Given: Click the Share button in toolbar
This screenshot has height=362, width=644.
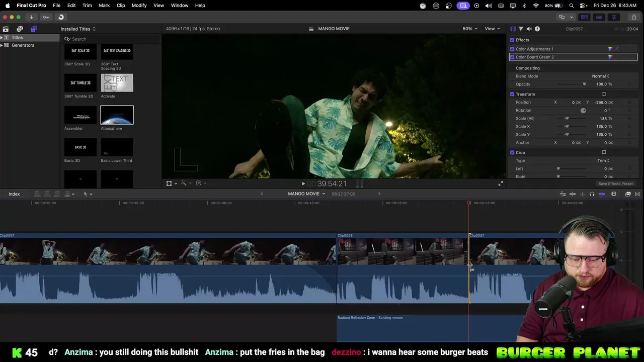Looking at the screenshot, I should click(x=633, y=17).
